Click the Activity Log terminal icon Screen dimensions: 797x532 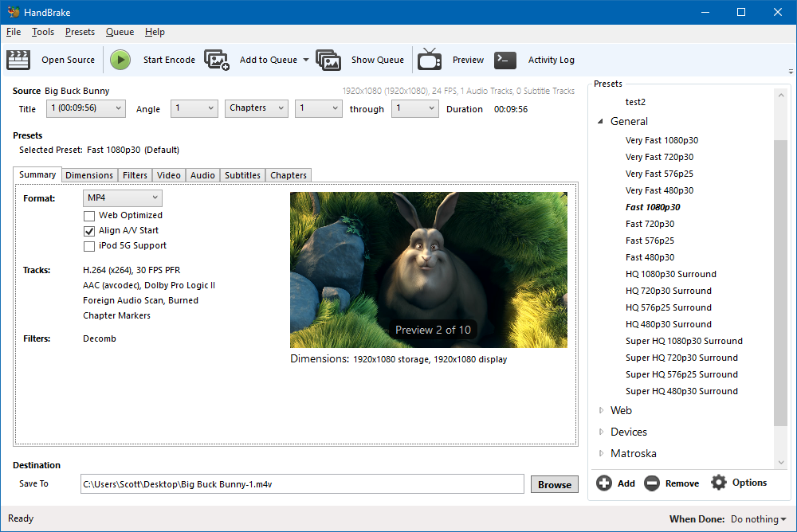pos(505,60)
